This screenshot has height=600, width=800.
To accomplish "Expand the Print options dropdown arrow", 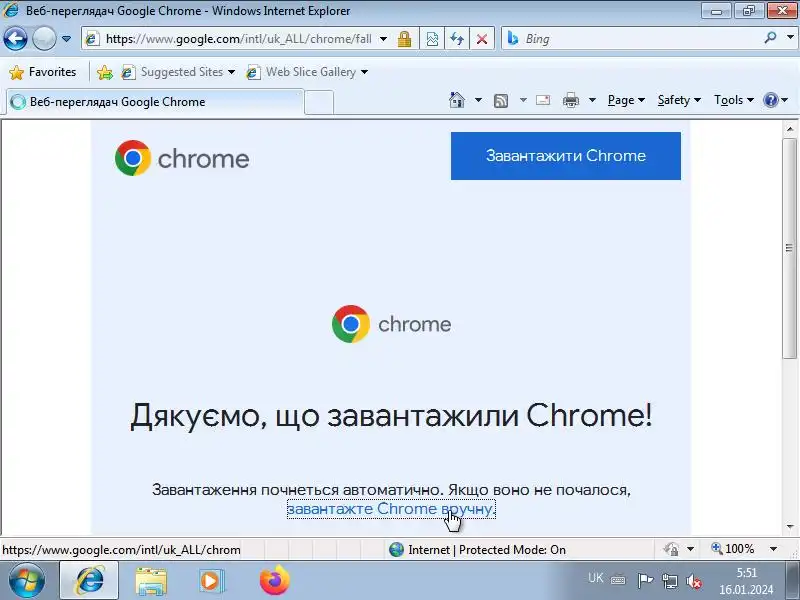I will click(x=592, y=100).
